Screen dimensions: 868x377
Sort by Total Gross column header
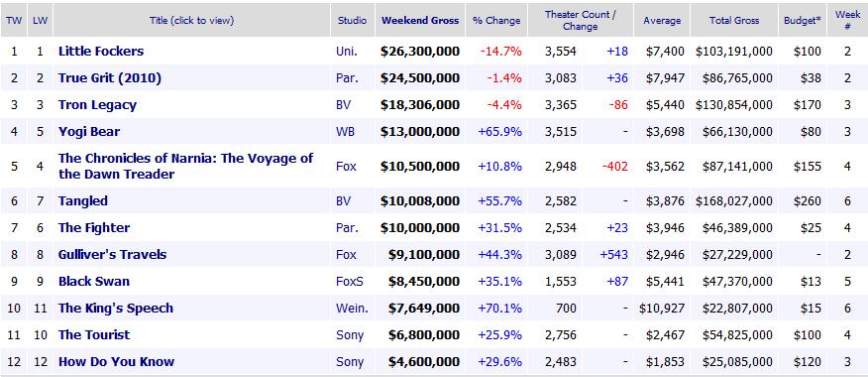[734, 20]
